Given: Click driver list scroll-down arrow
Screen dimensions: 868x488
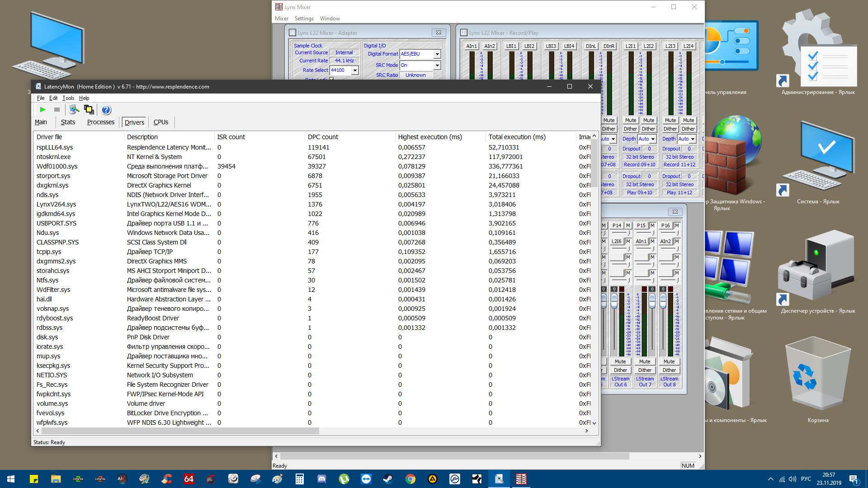Looking at the screenshot, I should click(594, 423).
